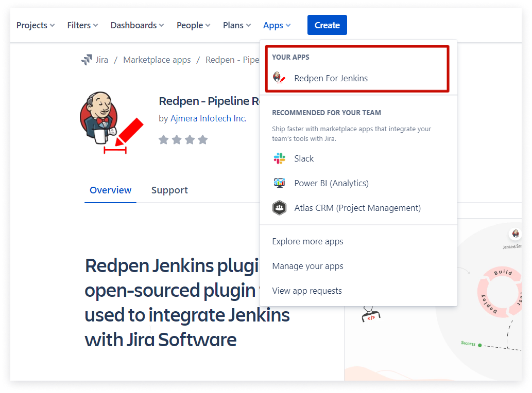Click the RECOMMENDED FOR YOUR TEAM heading
532x393 pixels.
(327, 113)
